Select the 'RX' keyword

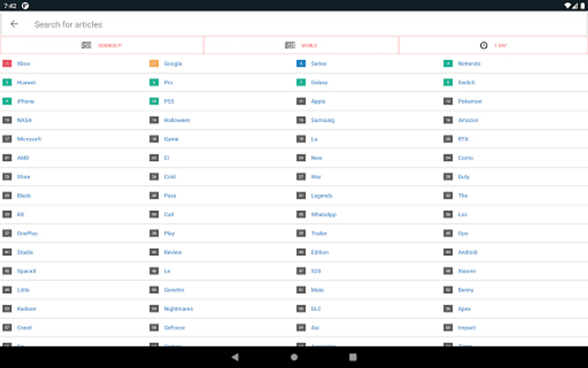coord(21,214)
